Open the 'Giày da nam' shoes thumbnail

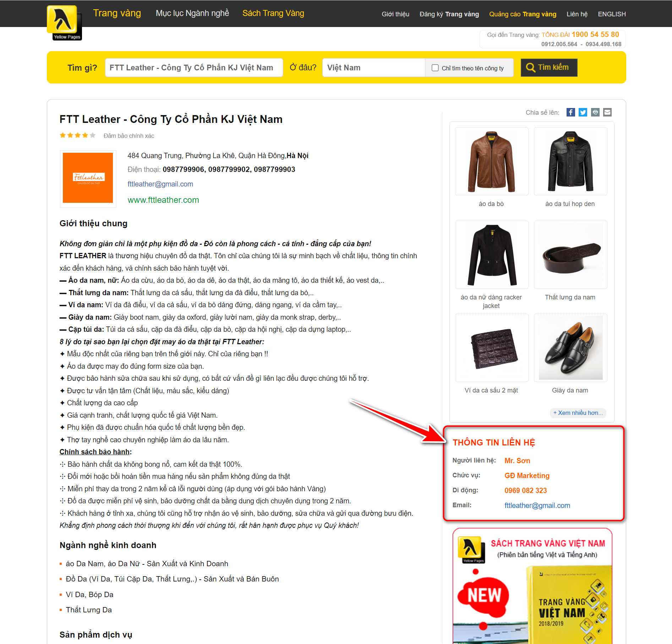(570, 348)
